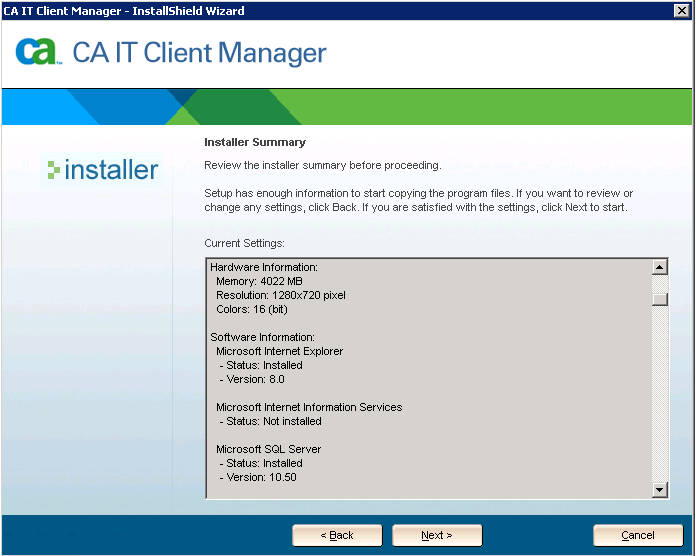Click the 'Status: Not installed' line
Viewport: 696px width, 556px height.
271,421
